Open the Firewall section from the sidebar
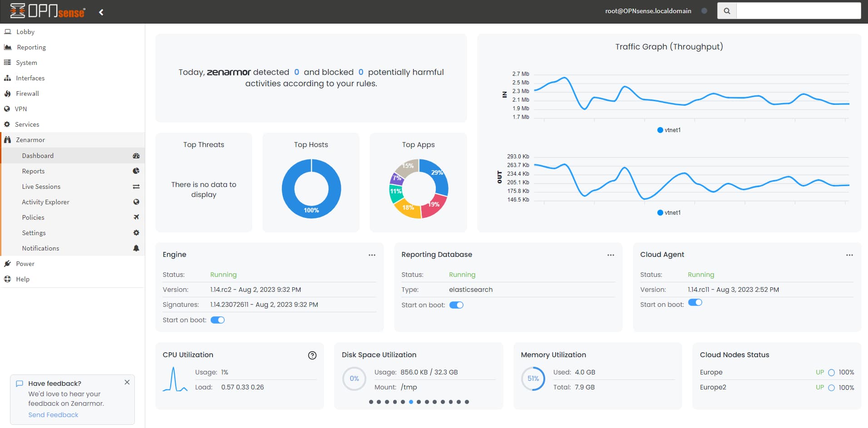This screenshot has width=868, height=428. coord(27,93)
